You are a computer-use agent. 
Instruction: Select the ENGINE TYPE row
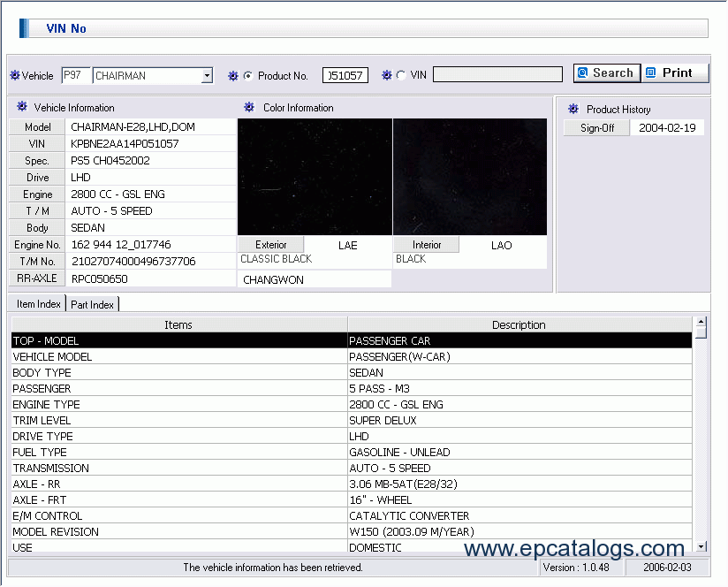coord(352,404)
